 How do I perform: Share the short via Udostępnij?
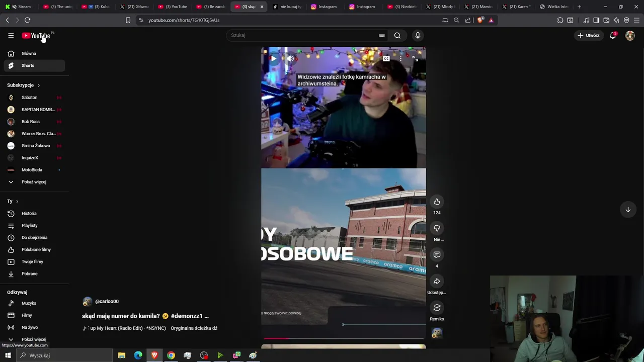[437, 282]
